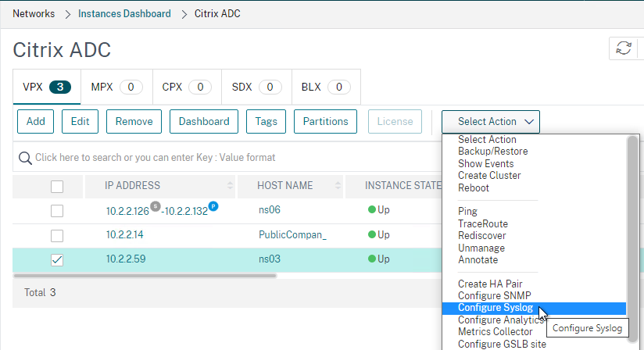Uncheck the 10.2.2.59 row checkbox
The image size is (644, 350).
(57, 259)
